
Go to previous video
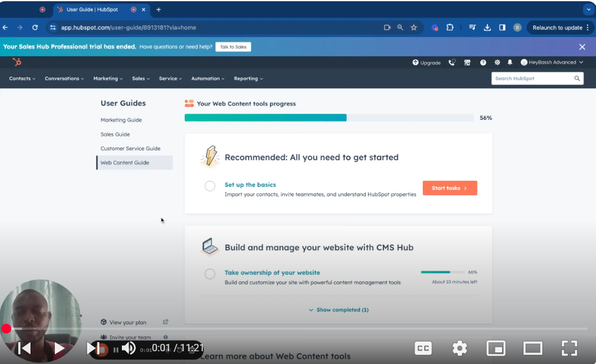[24, 348]
